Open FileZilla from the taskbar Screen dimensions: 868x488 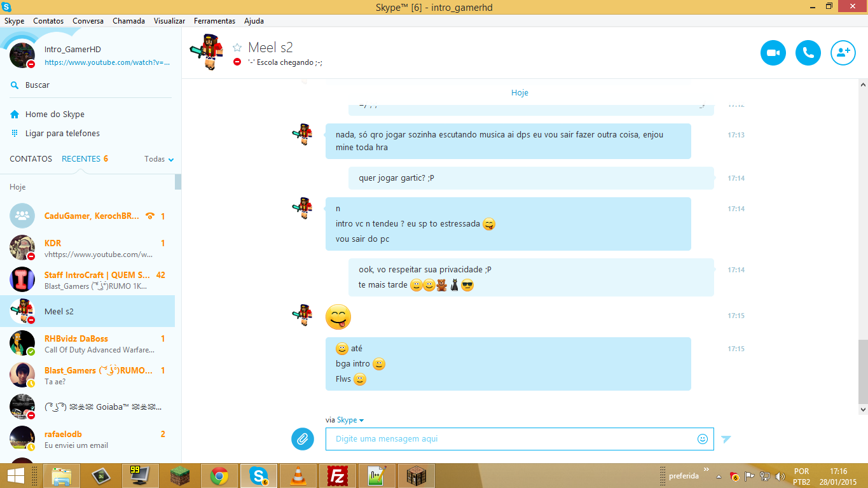click(337, 475)
